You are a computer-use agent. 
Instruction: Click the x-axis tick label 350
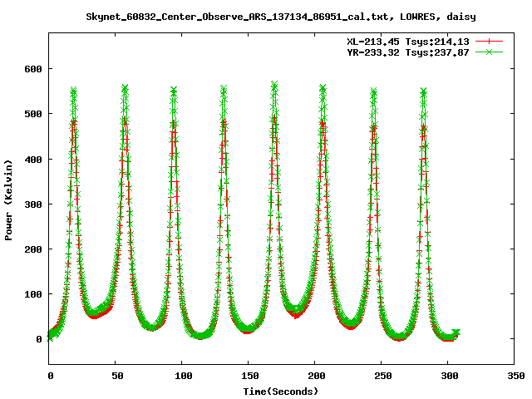coord(515,376)
